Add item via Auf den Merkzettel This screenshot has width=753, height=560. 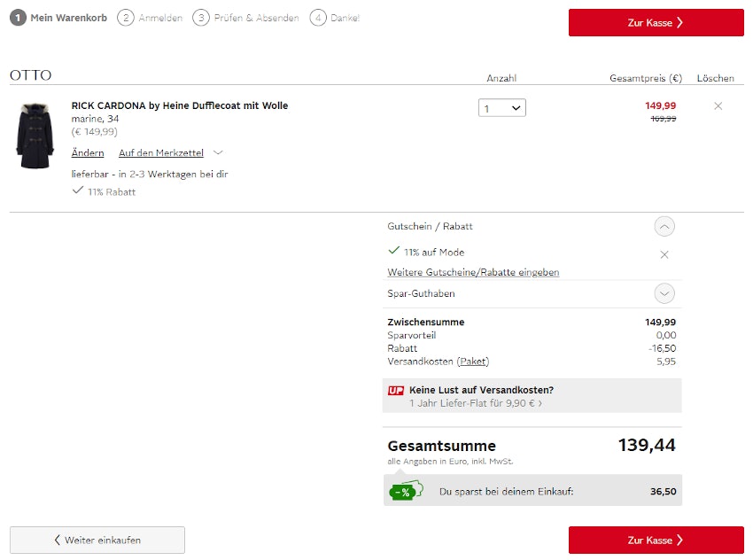pyautogui.click(x=161, y=153)
